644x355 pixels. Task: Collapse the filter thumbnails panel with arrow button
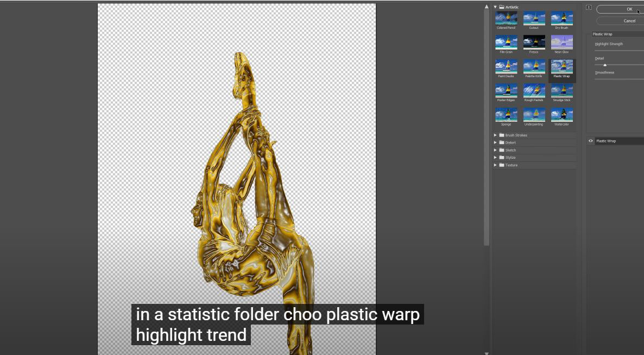(589, 8)
